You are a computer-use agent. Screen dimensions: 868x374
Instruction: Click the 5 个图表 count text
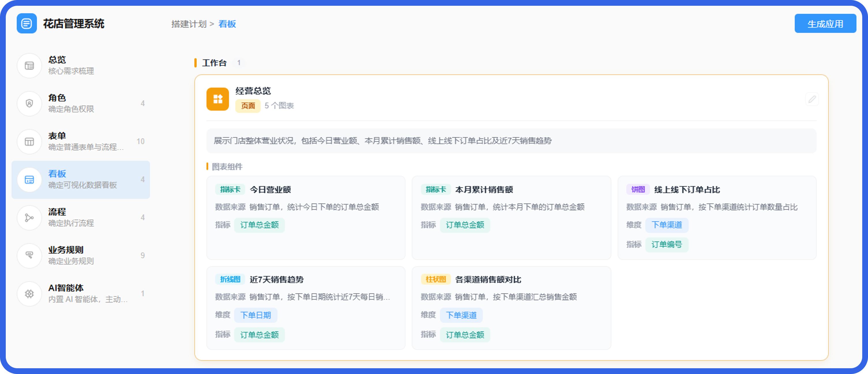(279, 106)
